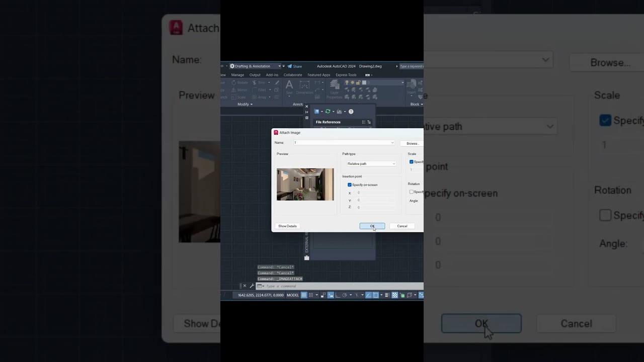Click coordinates readout 1642.6205, 2224.0771, 0.0000
The image size is (644, 362).
tap(261, 295)
